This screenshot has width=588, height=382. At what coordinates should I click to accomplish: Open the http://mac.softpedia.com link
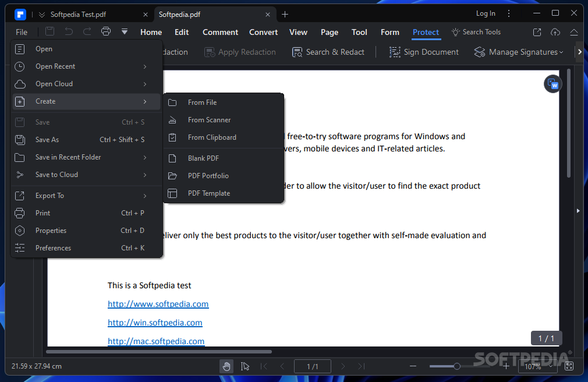click(x=156, y=341)
